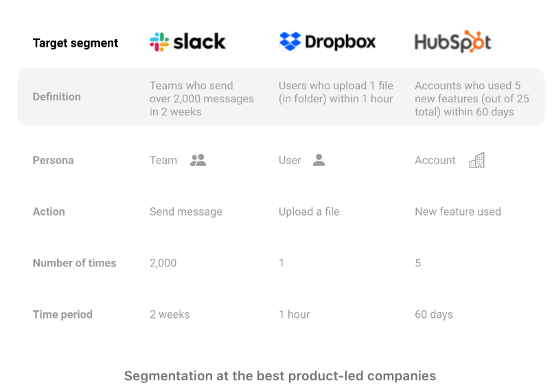Click the Time period row label
552x392 pixels.
tap(62, 314)
